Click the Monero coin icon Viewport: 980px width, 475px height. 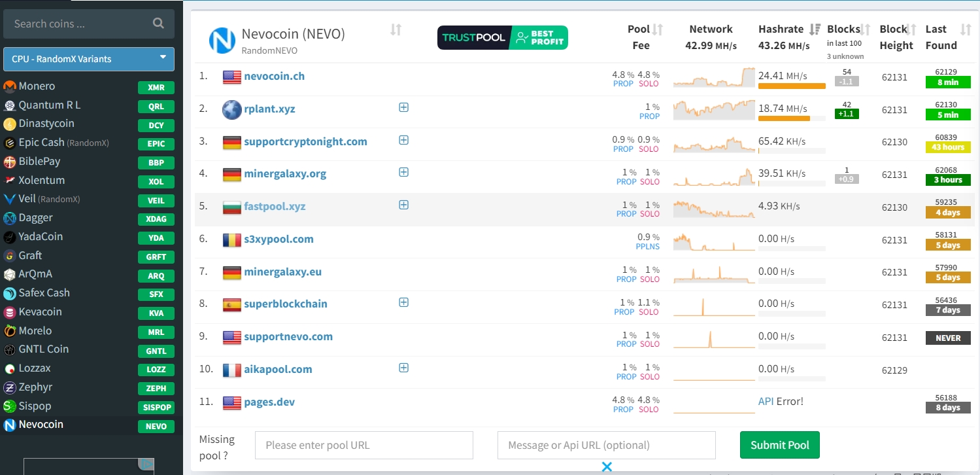click(x=9, y=86)
